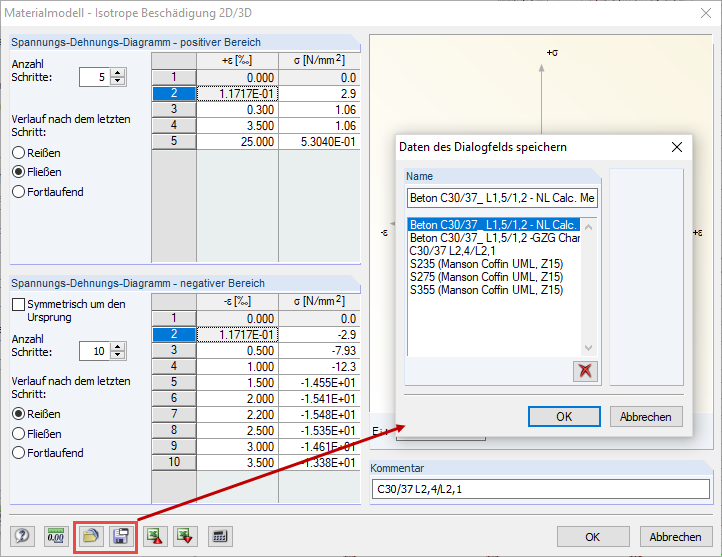This screenshot has width=722, height=557.
Task: Click positive strain cell 0.300
Action: [238, 110]
